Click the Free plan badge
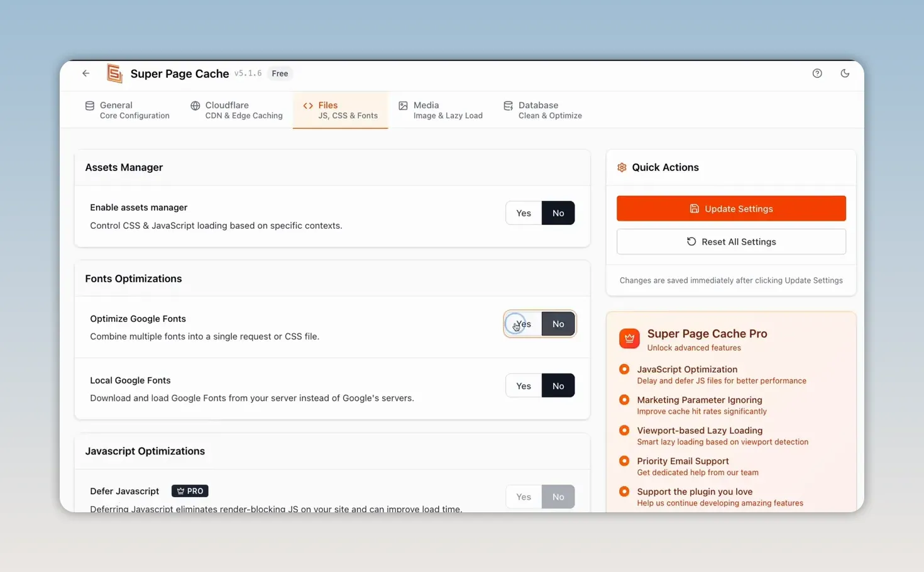Viewport: 924px width, 572px height. [x=280, y=74]
